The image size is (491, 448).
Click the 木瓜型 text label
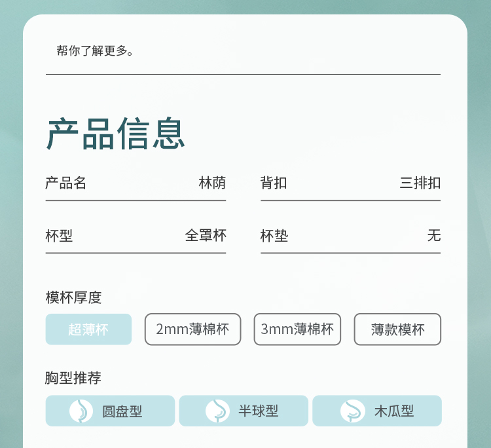point(394,411)
